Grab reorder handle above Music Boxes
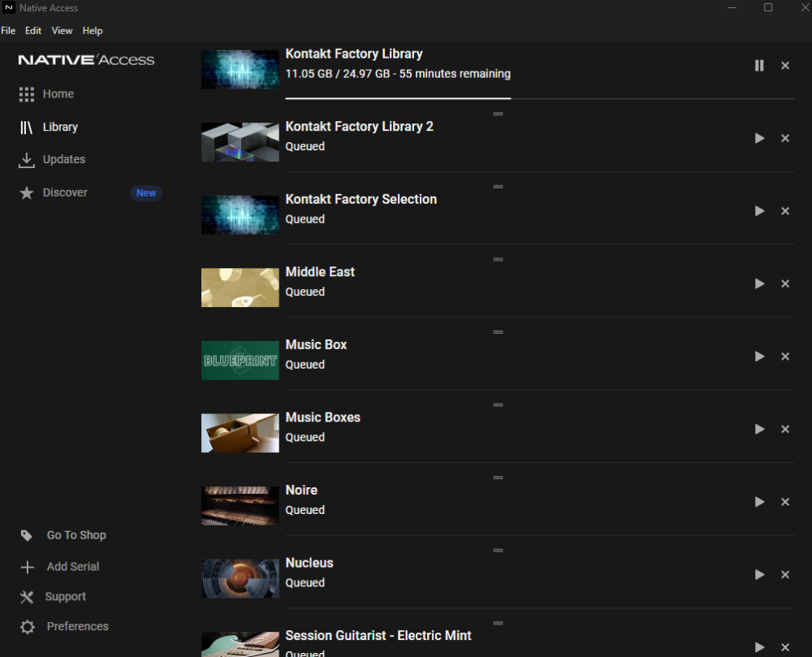This screenshot has height=657, width=812. point(499,405)
